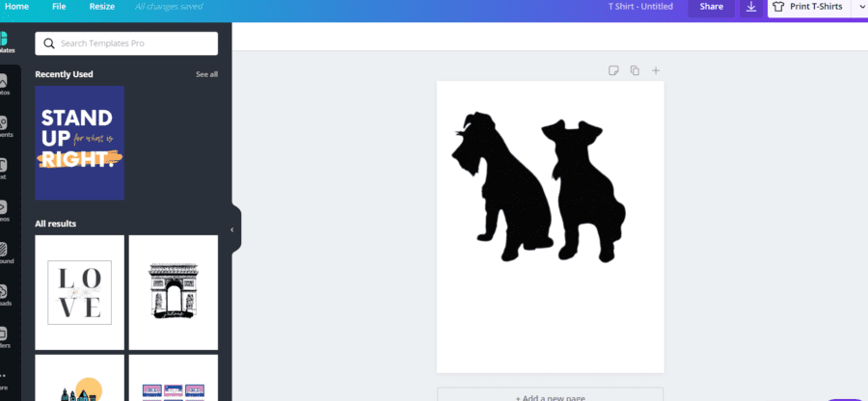Select the Templates sidebar tab
868x401 pixels.
click(5, 42)
